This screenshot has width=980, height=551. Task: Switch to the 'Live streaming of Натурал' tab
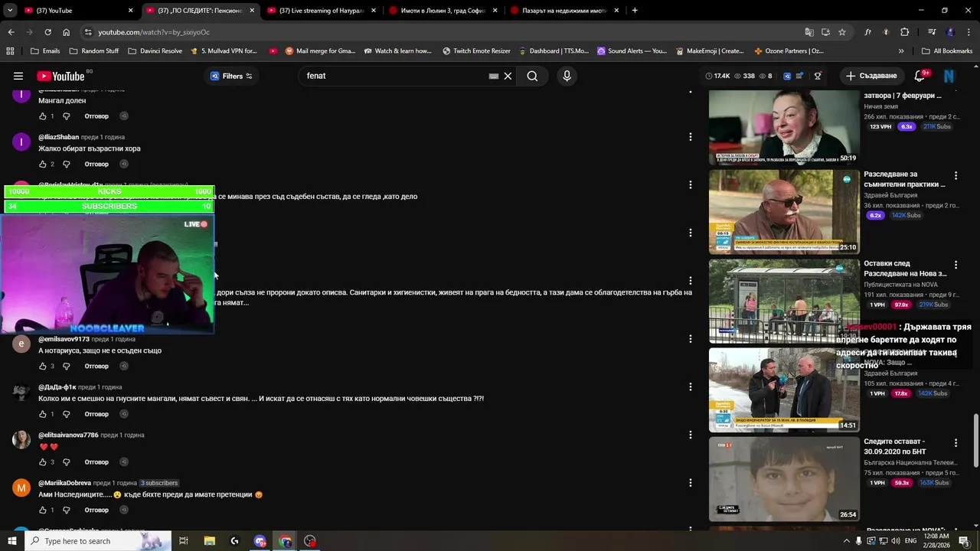322,11
